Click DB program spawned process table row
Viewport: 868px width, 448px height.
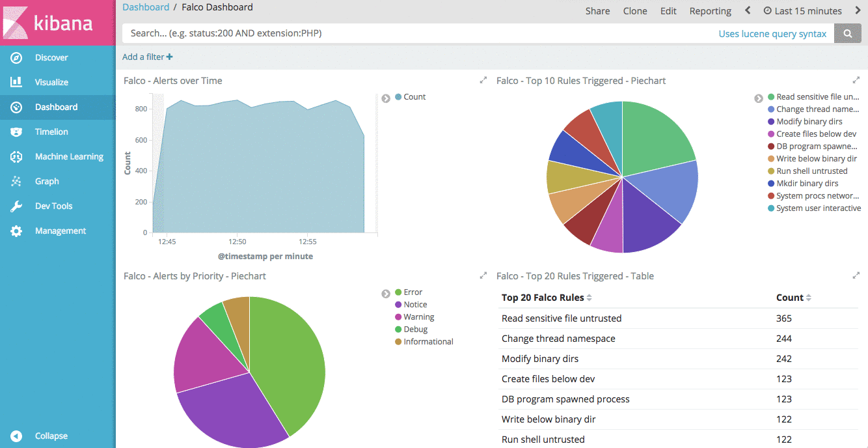tap(679, 399)
